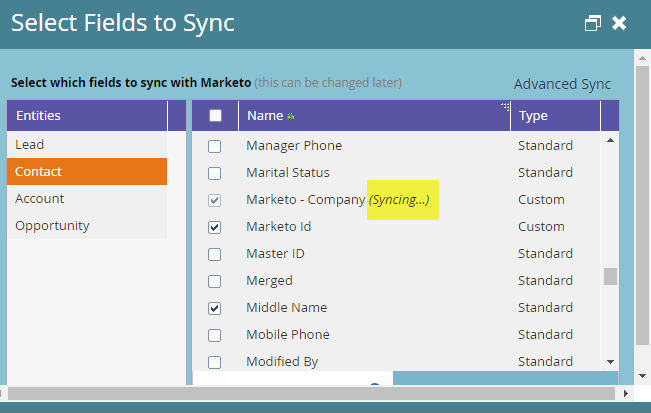Viewport: 651px width, 413px height.
Task: Uncheck the Middle Name field checkbox
Action: [214, 308]
